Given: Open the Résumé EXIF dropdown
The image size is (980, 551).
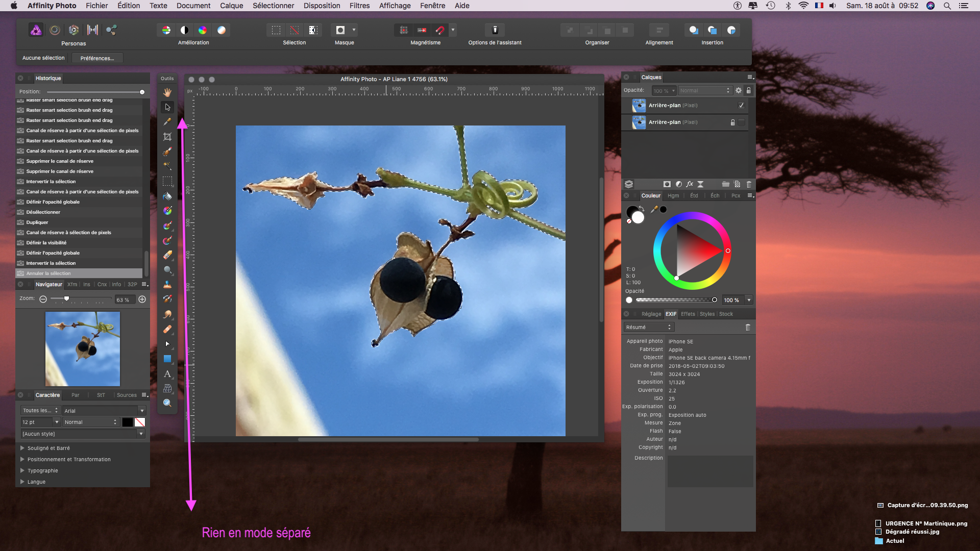Looking at the screenshot, I should 648,327.
